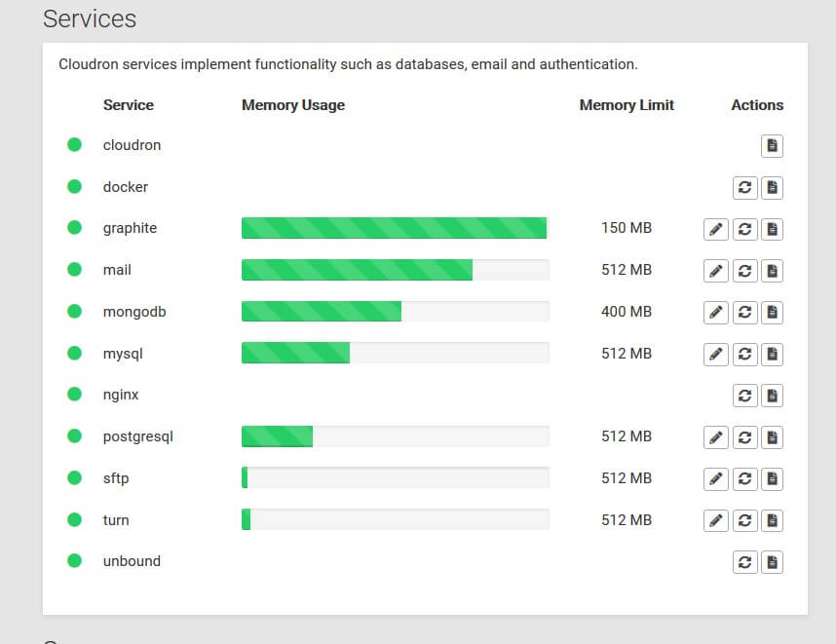Open logs for the cloudron service
This screenshot has height=644, width=836.
772,145
